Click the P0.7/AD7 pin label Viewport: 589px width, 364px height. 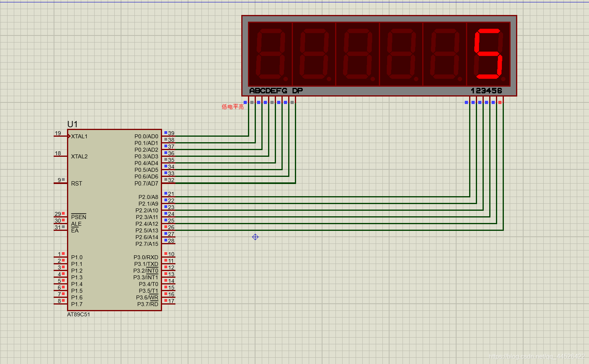pyautogui.click(x=146, y=183)
